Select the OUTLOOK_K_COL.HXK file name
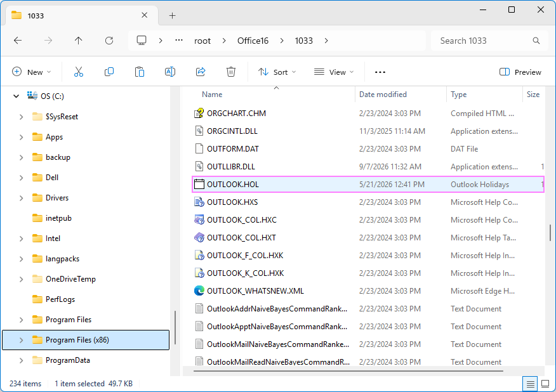The height and width of the screenshot is (392, 556). tap(246, 273)
